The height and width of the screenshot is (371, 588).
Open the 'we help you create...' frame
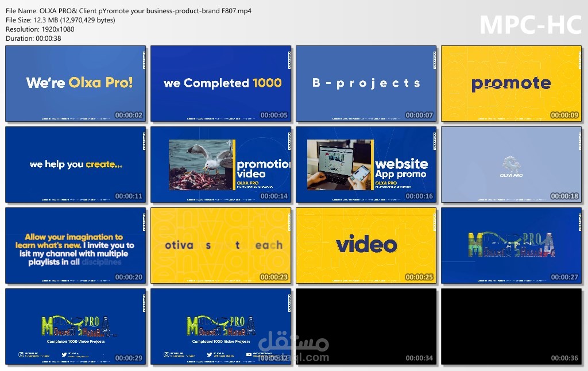[x=75, y=165]
